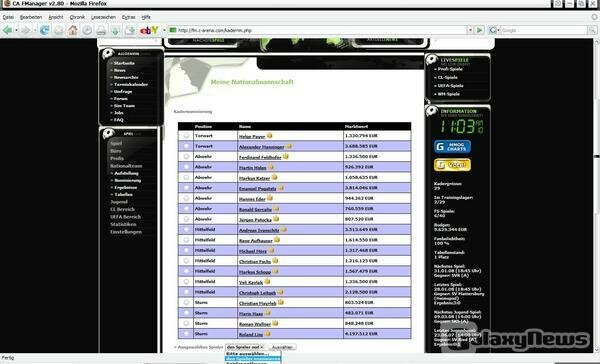
Task: Click the gold icon beside Helge Payer
Action: (269, 135)
